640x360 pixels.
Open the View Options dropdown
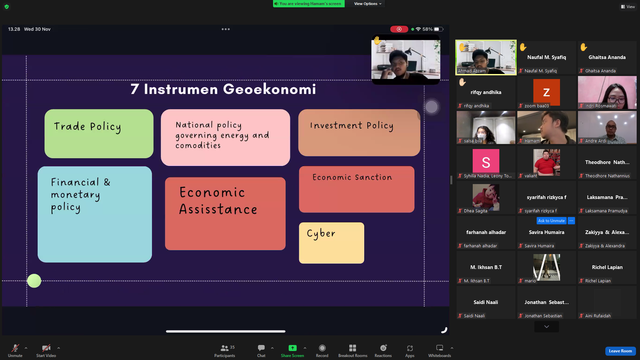367,4
